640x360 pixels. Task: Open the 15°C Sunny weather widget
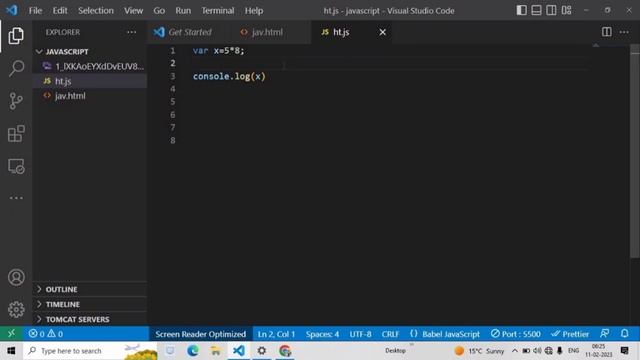tap(480, 351)
